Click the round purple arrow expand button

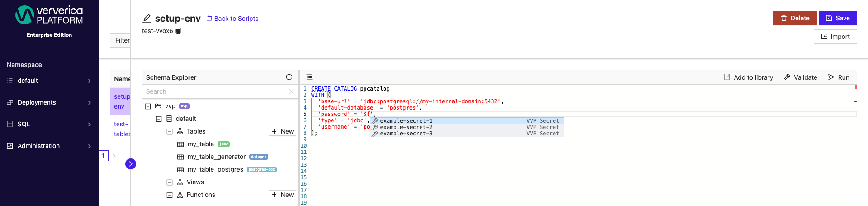coord(131,164)
